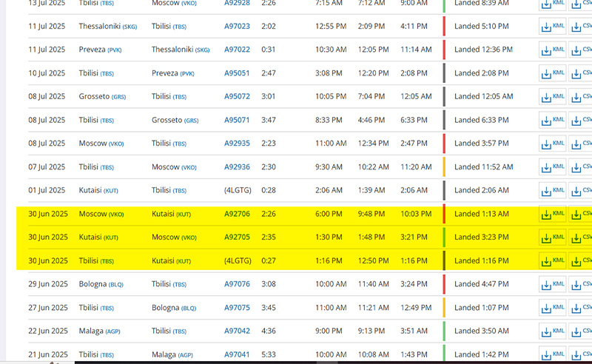This screenshot has height=364, width=592.
Task: Open (PVK) destination link in A95051 row
Action: click(x=187, y=74)
